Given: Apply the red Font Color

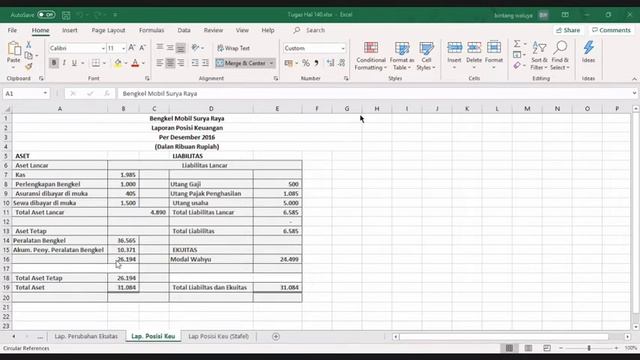Looking at the screenshot, I should click(x=135, y=63).
